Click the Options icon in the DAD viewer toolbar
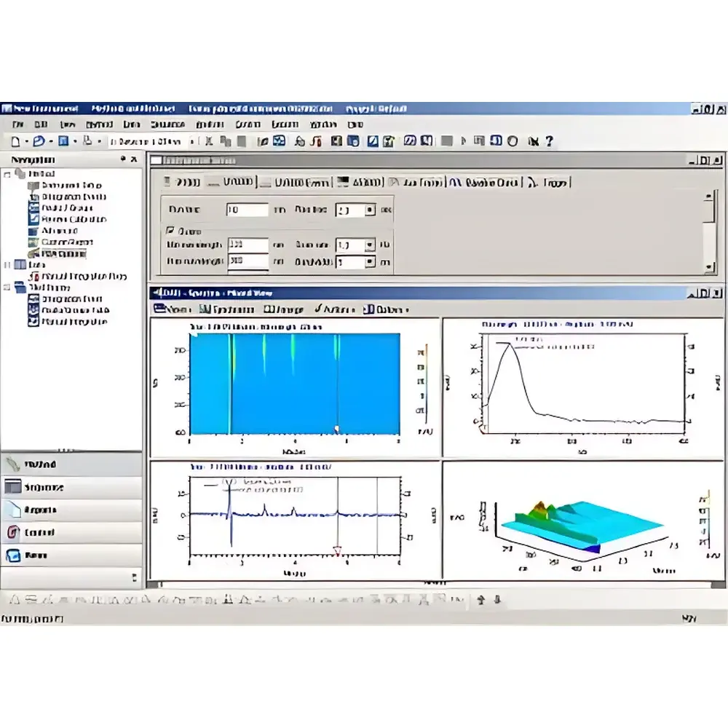 pos(370,309)
